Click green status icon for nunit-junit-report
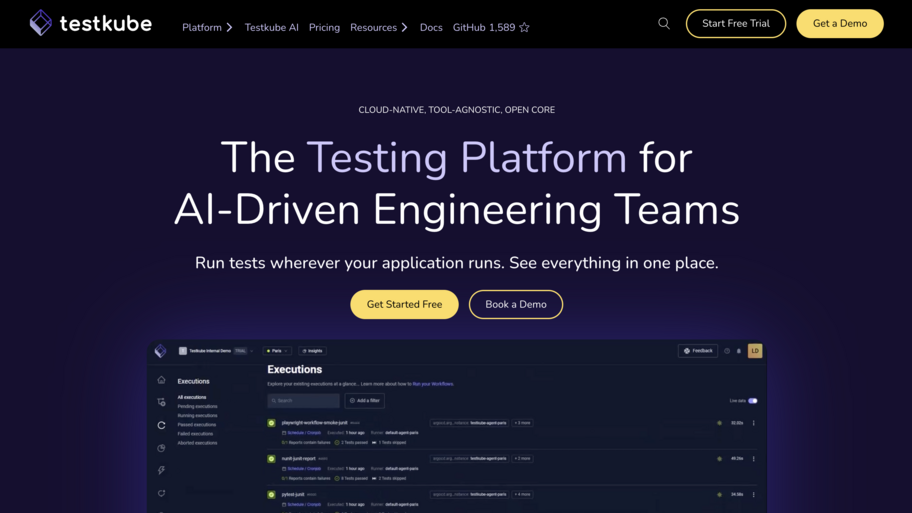Viewport: 912px width, 513px height. pos(271,459)
